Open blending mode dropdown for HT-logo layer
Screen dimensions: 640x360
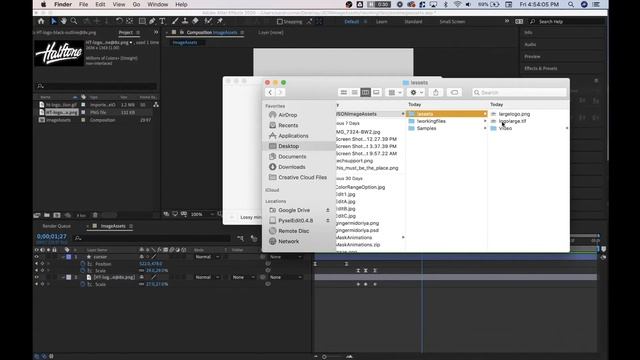click(x=208, y=277)
